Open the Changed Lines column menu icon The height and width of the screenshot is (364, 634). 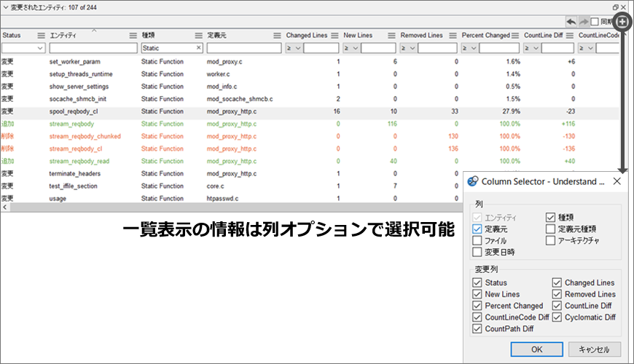tap(334, 36)
